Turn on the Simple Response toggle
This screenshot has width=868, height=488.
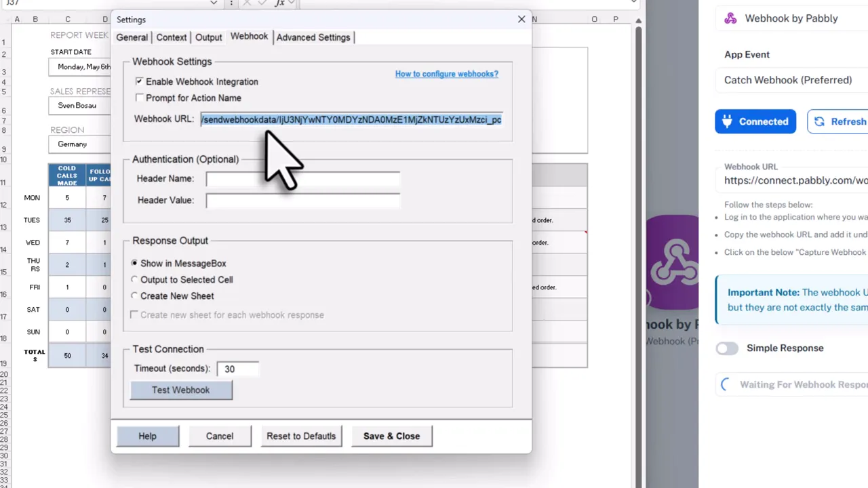point(727,348)
